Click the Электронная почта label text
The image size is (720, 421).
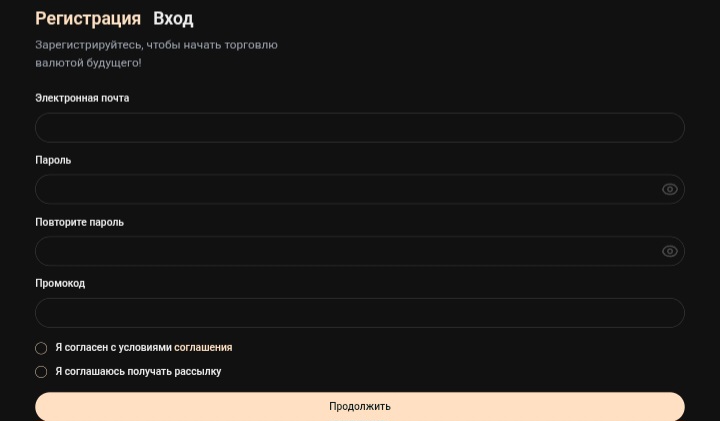pos(82,98)
